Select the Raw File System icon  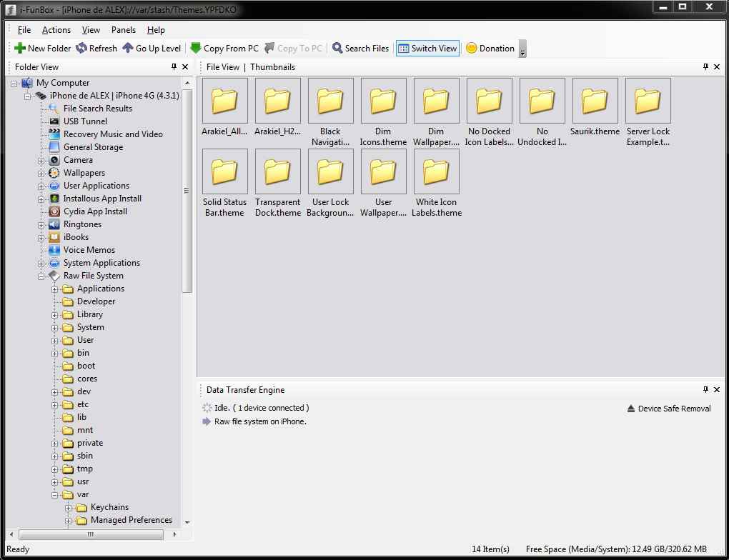click(x=54, y=276)
